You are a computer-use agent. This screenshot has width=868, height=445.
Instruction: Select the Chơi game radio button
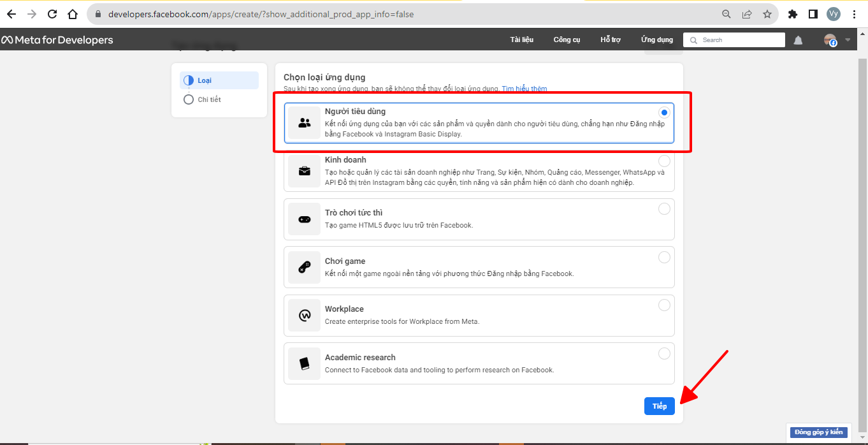(664, 257)
